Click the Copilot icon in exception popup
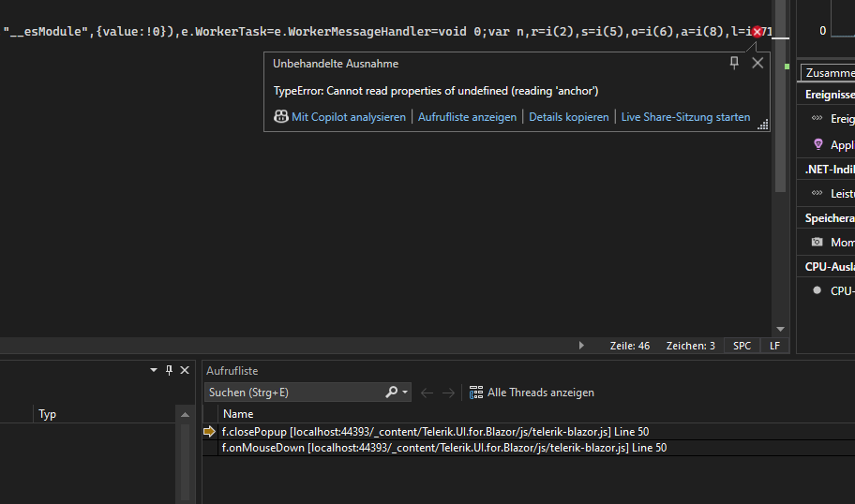Screen dimensions: 855x504 [280, 117]
